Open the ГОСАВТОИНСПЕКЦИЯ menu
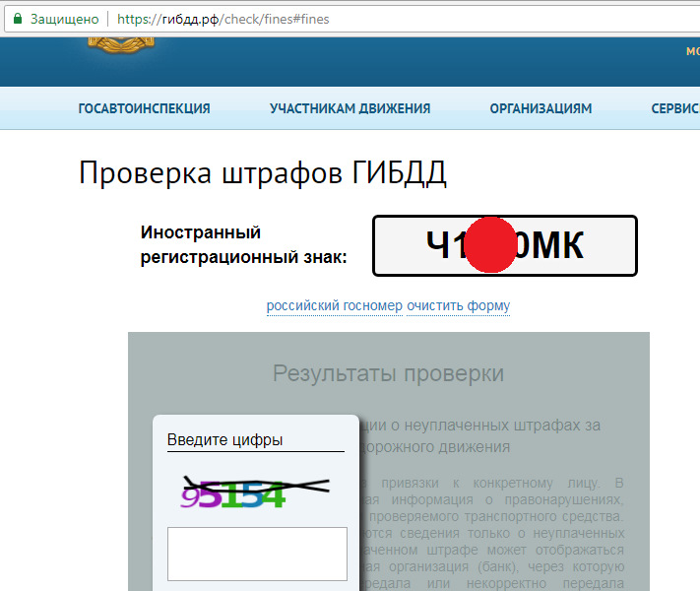The height and width of the screenshot is (591, 700). pos(144,108)
